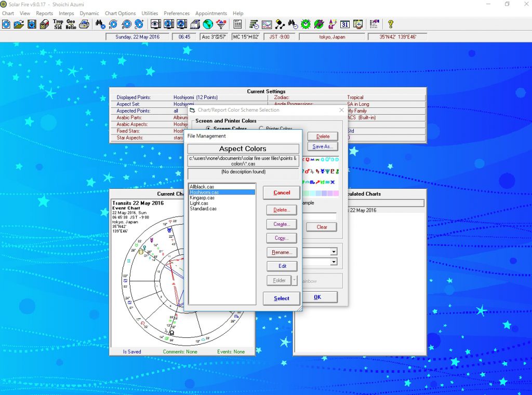Select the Screen Colors radio button
The height and width of the screenshot is (395, 532).
click(x=209, y=128)
